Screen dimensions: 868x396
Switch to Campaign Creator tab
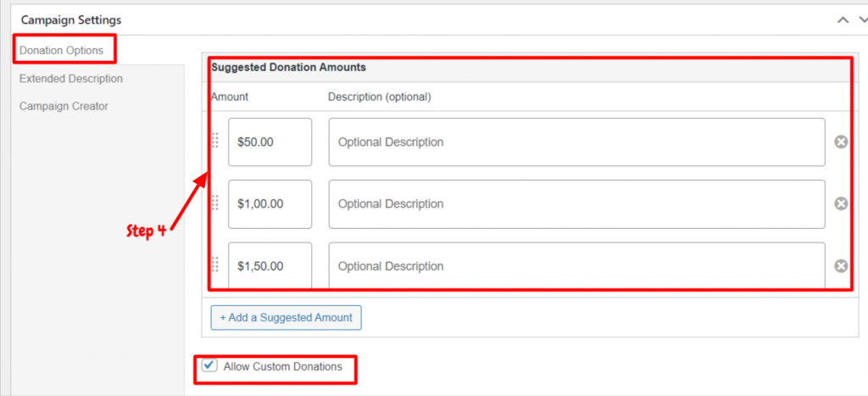tap(64, 106)
